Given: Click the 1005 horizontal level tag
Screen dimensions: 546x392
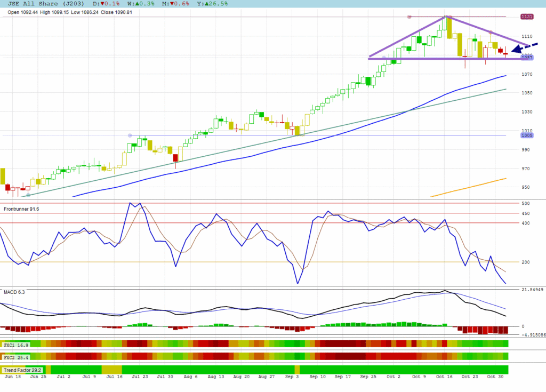Looking at the screenshot, I should point(527,135).
